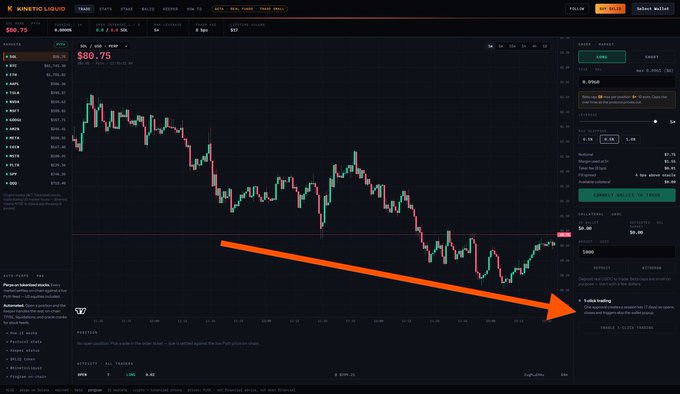Select the SPY market row
The image size is (680, 394).
pos(36,174)
